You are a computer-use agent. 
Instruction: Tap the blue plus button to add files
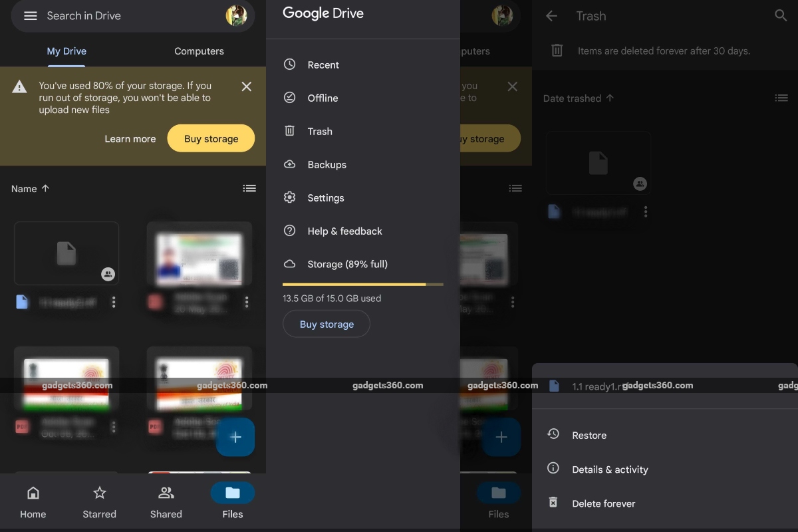(x=235, y=437)
